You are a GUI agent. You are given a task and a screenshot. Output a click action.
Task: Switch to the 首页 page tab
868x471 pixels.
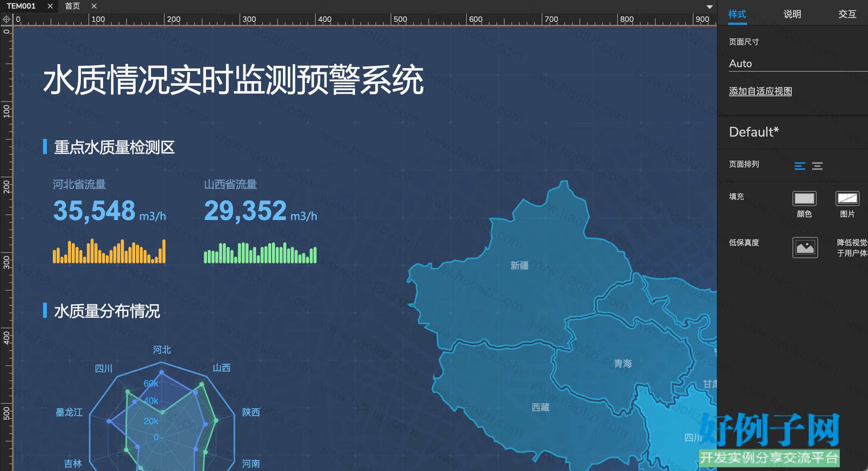coord(72,6)
